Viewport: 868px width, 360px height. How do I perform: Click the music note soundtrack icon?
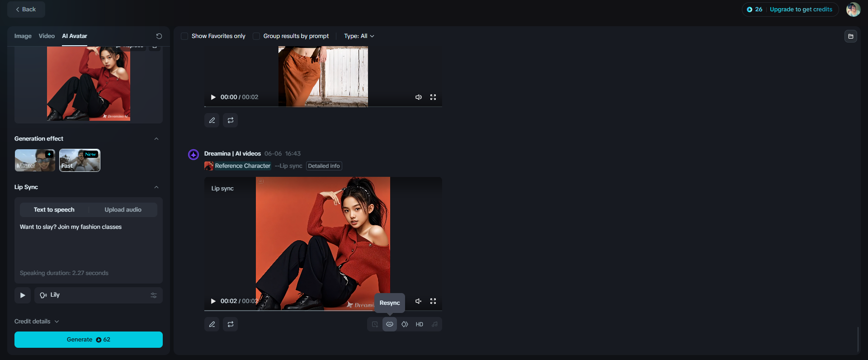coord(434,324)
